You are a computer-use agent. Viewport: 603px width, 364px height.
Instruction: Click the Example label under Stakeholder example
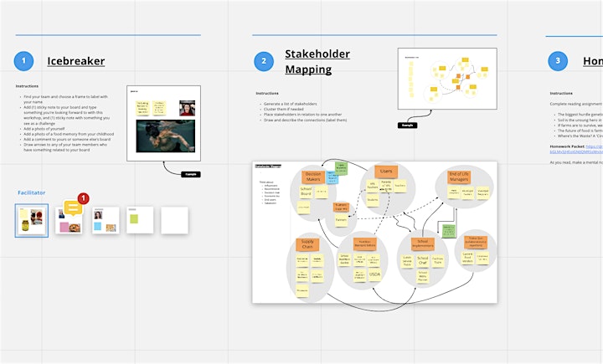(x=407, y=126)
